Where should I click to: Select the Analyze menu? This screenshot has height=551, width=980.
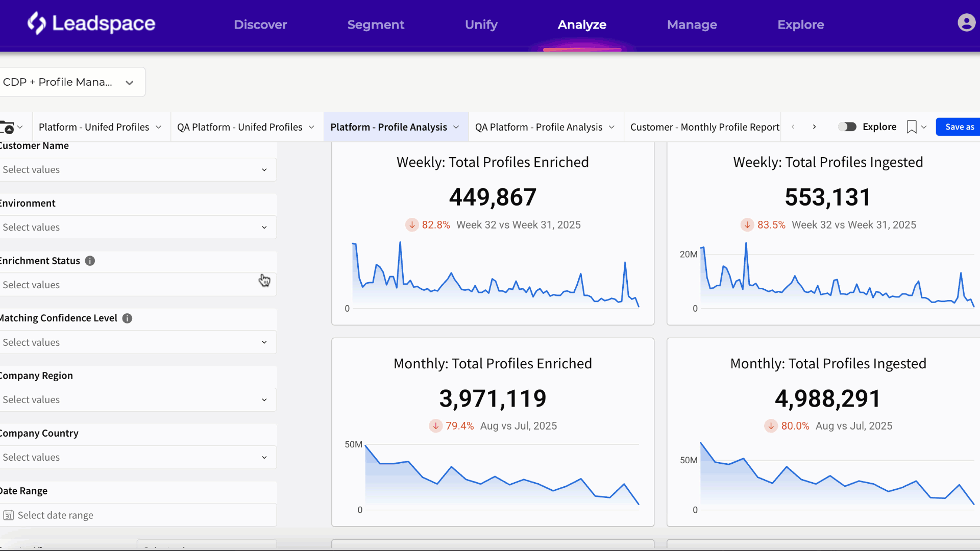click(x=582, y=24)
